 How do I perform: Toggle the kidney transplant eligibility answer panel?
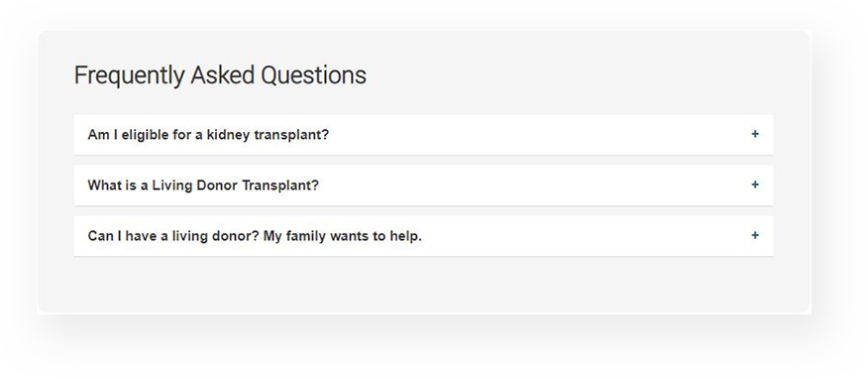[x=423, y=135]
